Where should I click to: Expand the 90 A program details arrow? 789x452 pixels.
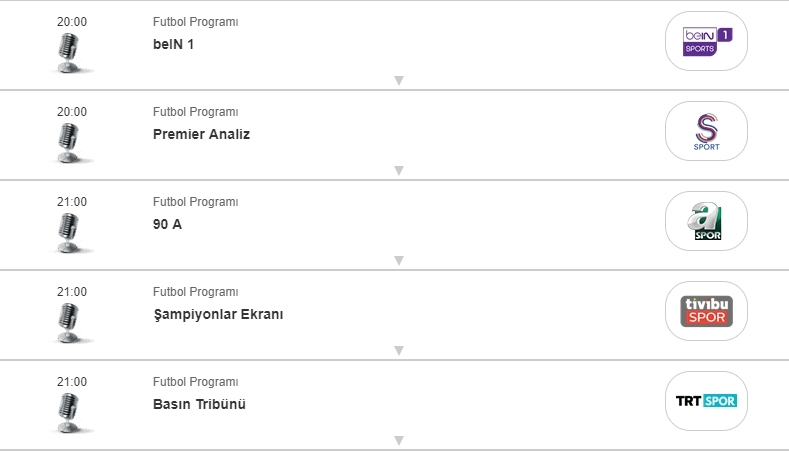398,260
